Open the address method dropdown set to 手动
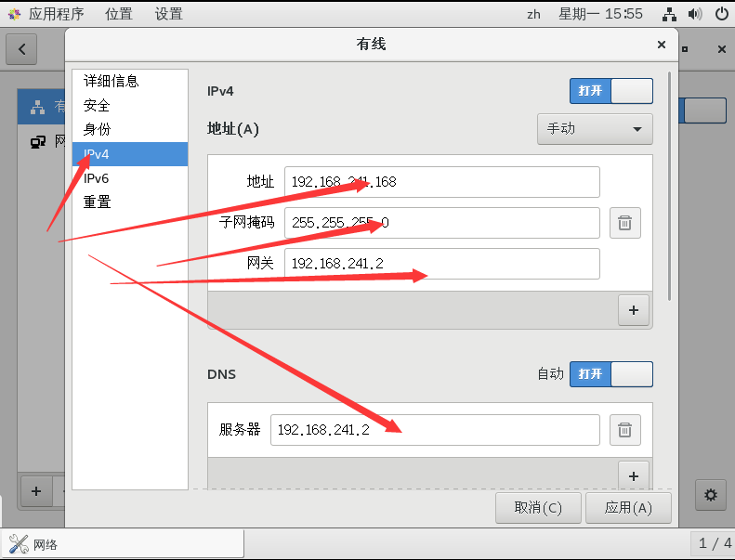The height and width of the screenshot is (560, 735). [595, 128]
